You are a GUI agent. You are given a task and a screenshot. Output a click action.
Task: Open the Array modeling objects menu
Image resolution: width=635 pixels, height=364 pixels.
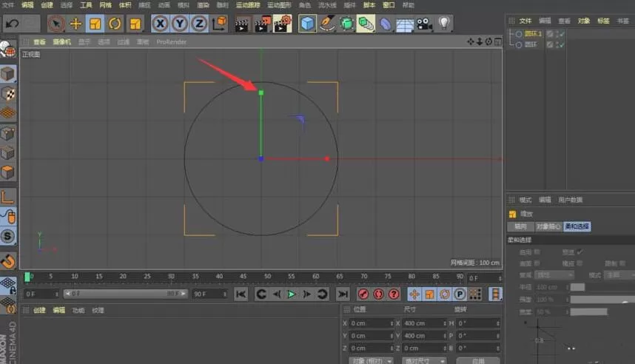pos(366,24)
